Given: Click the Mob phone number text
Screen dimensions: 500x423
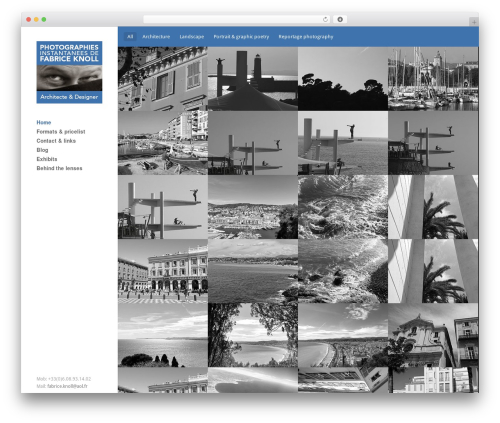Looking at the screenshot, I should coord(64,379).
